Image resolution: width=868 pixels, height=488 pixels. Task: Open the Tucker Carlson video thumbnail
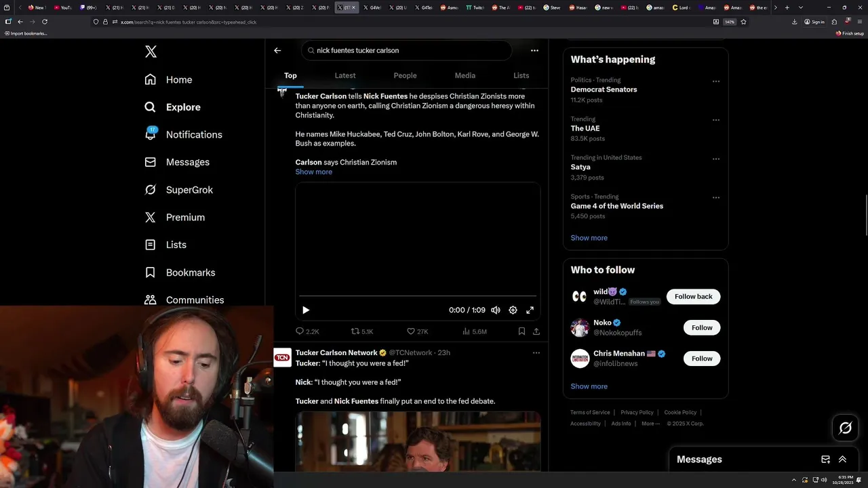pos(418,441)
